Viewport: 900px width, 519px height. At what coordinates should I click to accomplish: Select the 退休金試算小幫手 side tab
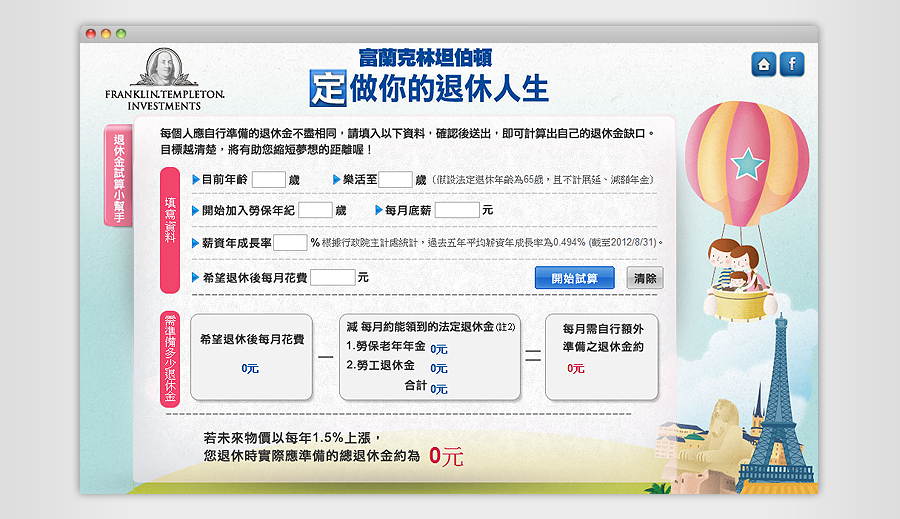[118, 176]
